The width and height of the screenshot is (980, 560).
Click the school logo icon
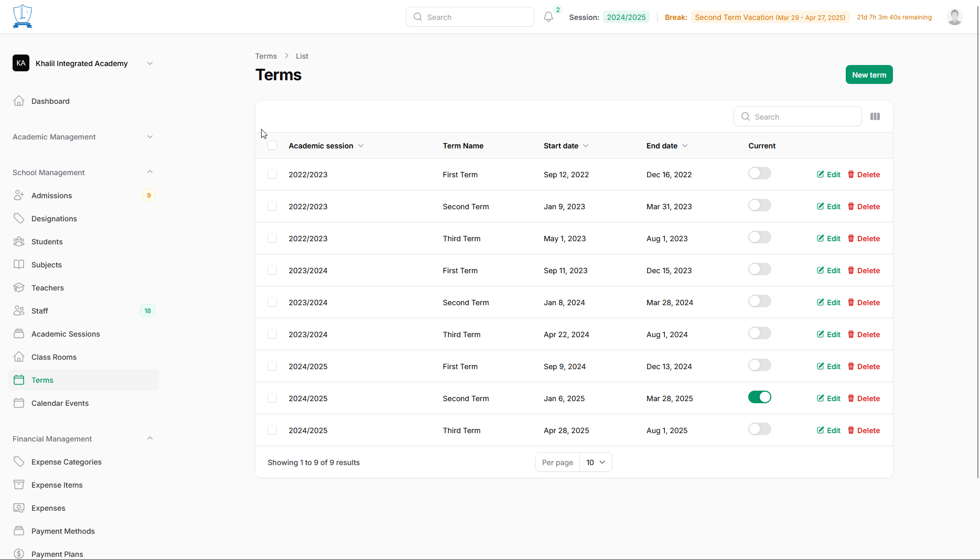click(23, 17)
